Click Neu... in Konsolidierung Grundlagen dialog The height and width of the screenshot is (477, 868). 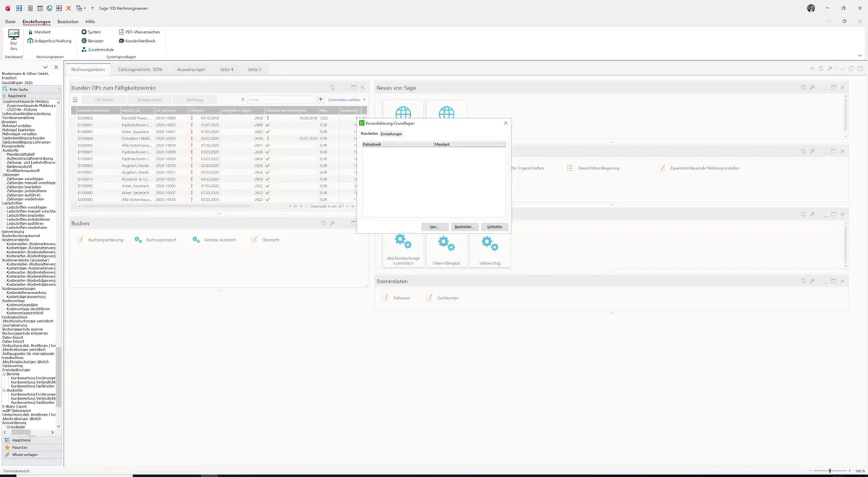(x=435, y=227)
